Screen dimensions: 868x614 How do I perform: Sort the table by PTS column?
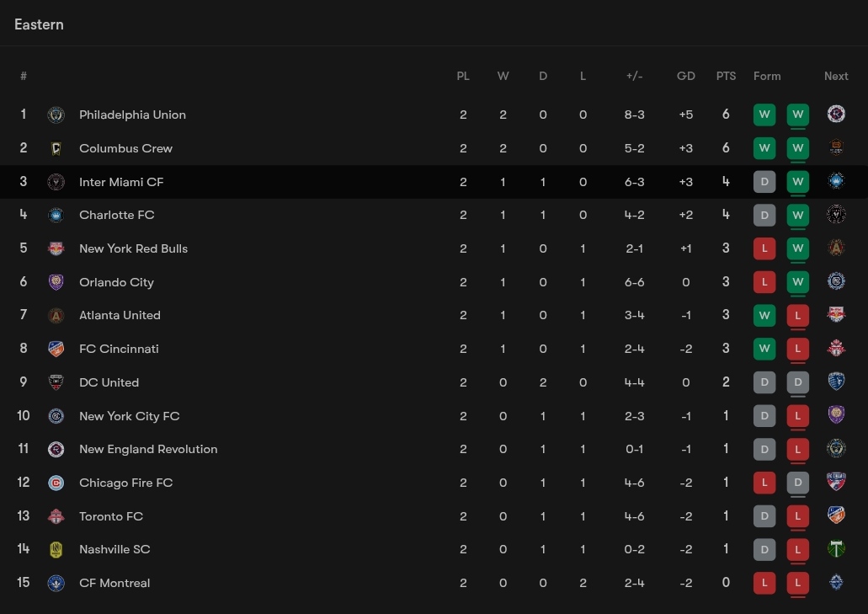726,76
